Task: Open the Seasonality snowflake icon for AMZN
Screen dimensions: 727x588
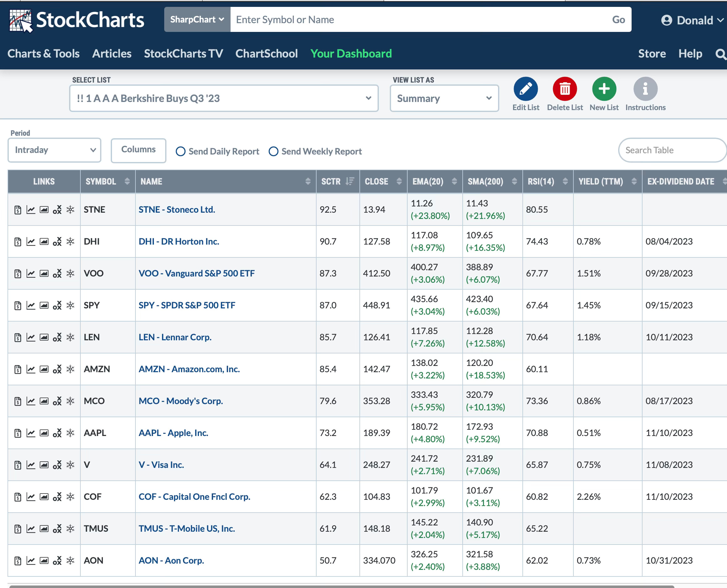Action: click(x=70, y=369)
